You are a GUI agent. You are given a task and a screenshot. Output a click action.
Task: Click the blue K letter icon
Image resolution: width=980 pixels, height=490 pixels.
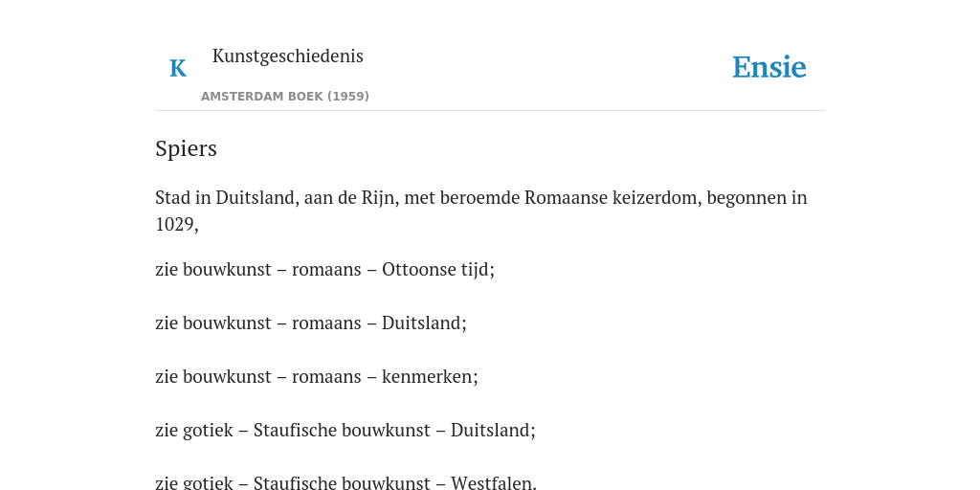point(178,68)
